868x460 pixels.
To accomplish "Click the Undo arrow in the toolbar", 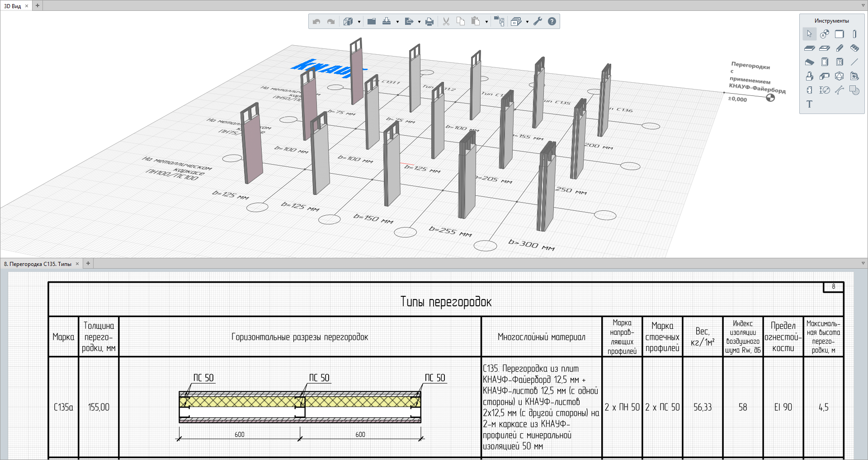I will [x=316, y=21].
